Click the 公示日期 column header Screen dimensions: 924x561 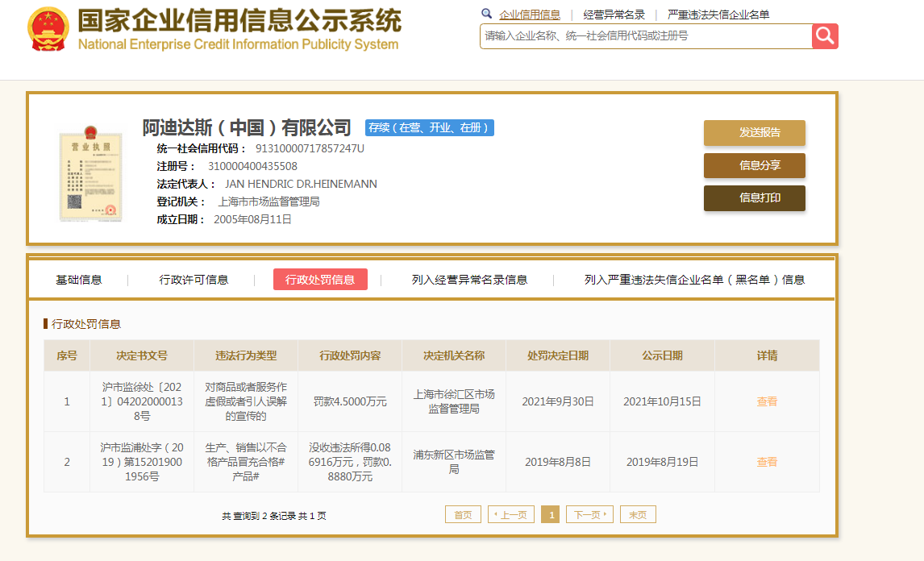click(x=662, y=355)
